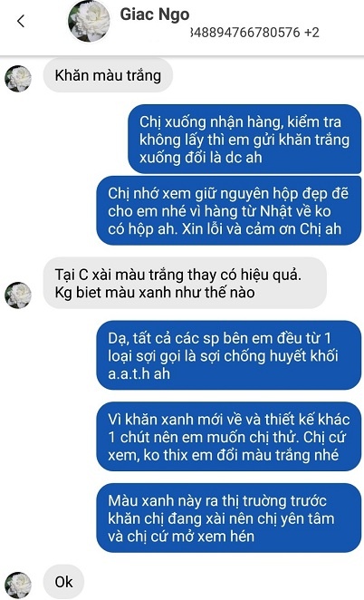Tap avatar beside the 'Ok' message

click(18, 585)
